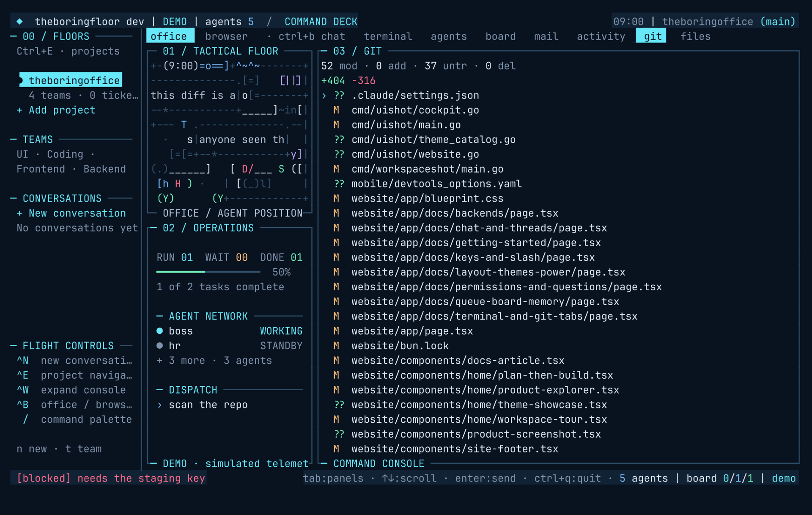
Task: Select the hr agent row
Action: coord(229,346)
